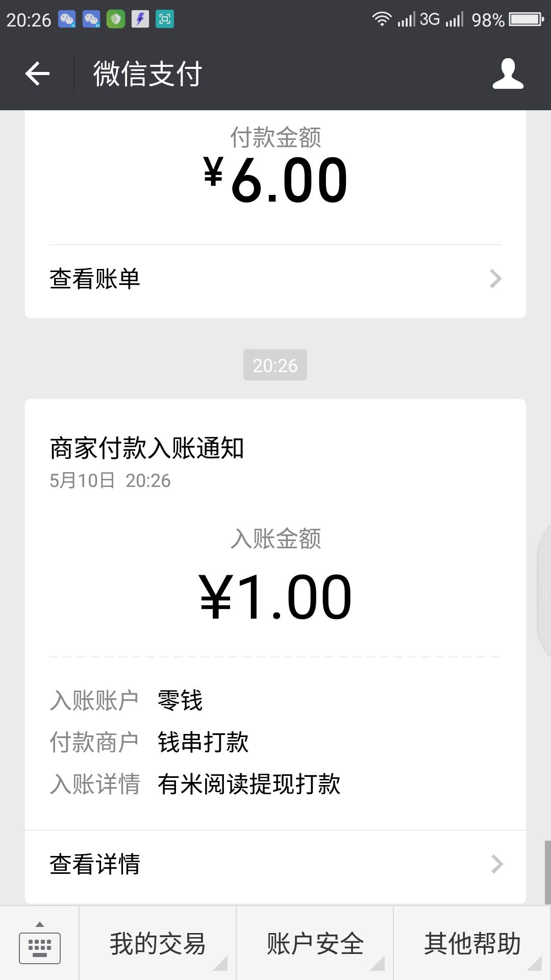Tap the green shield status icon
551x980 pixels.
[116, 19]
